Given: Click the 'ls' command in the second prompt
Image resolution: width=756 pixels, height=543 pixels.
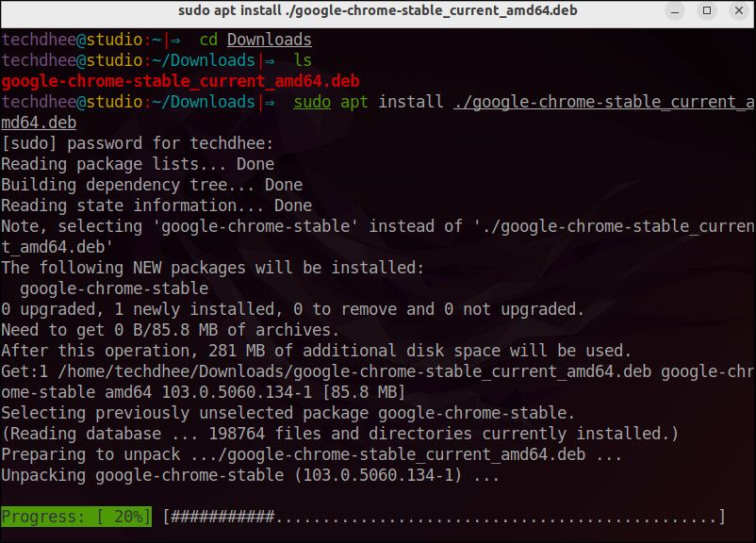Looking at the screenshot, I should click(x=303, y=60).
